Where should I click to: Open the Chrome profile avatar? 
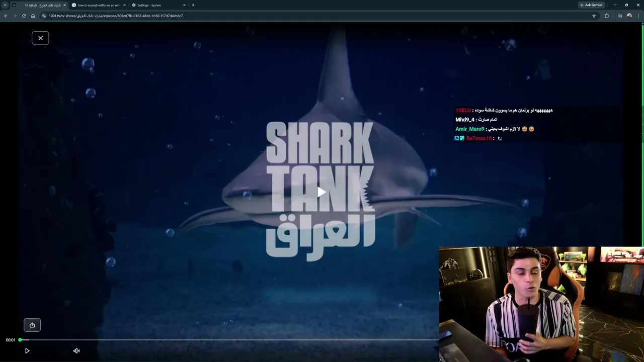[x=629, y=16]
